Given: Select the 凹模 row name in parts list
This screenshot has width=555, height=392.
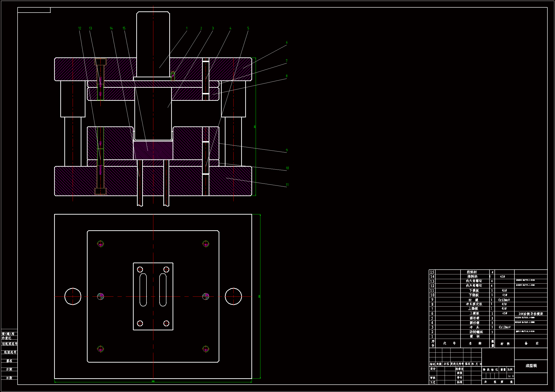Looking at the screenshot, I should 474,300.
